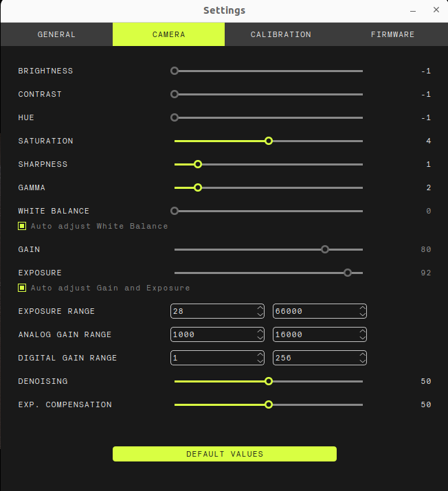The width and height of the screenshot is (448, 491).
Task: Decrease Analog Gain Range maximum with down arrow
Action: (x=362, y=338)
